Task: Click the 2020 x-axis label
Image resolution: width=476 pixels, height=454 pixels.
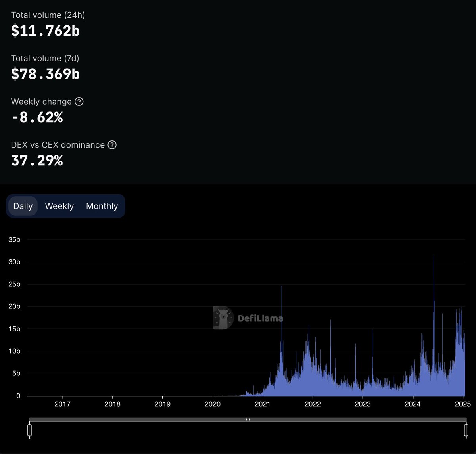Action: pyautogui.click(x=213, y=404)
